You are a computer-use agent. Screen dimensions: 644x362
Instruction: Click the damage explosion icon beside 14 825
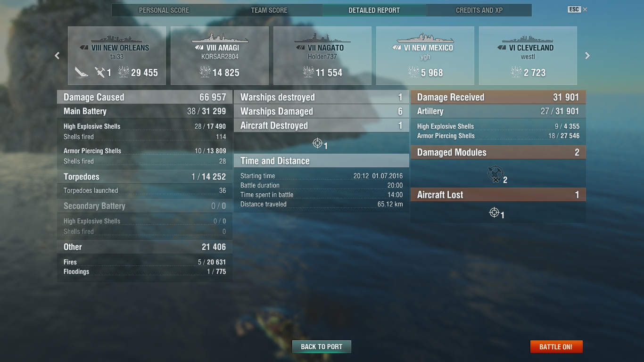(205, 72)
